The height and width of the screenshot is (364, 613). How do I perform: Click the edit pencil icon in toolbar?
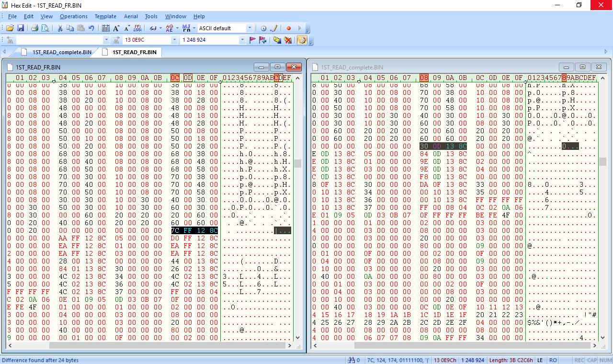tap(274, 28)
